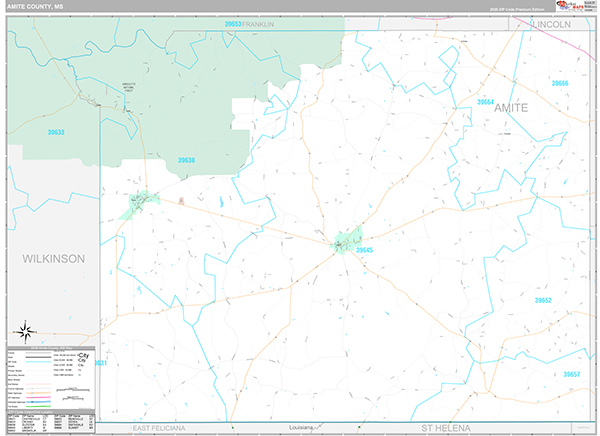Click the green town marker on ZIP 39645

[x=347, y=240]
